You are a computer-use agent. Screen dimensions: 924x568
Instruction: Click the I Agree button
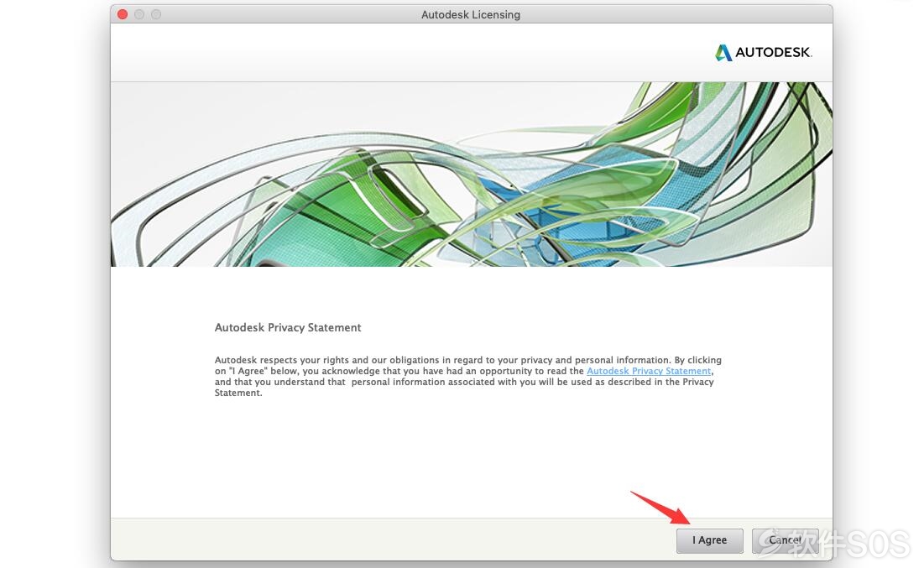[x=709, y=540]
